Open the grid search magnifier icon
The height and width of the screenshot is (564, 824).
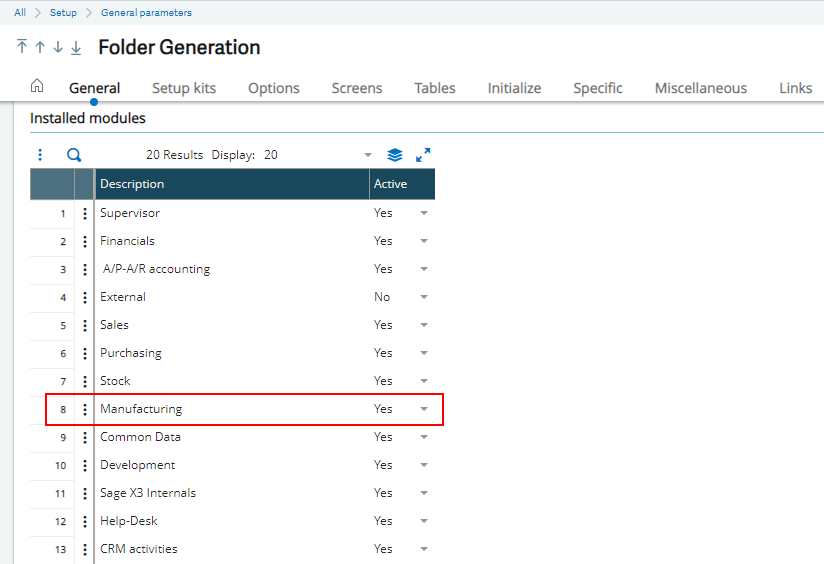(x=73, y=155)
